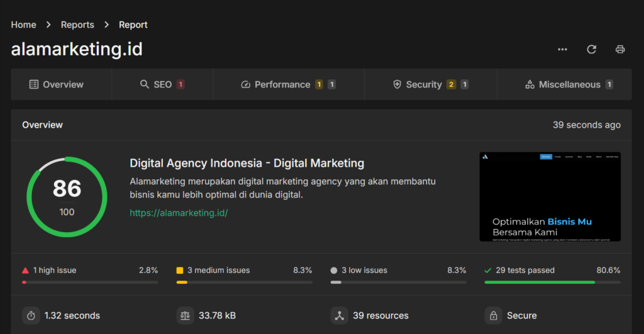Click the Digital Agency Indonesia title text
Viewport: 644px width, 334px height.
coord(247,163)
